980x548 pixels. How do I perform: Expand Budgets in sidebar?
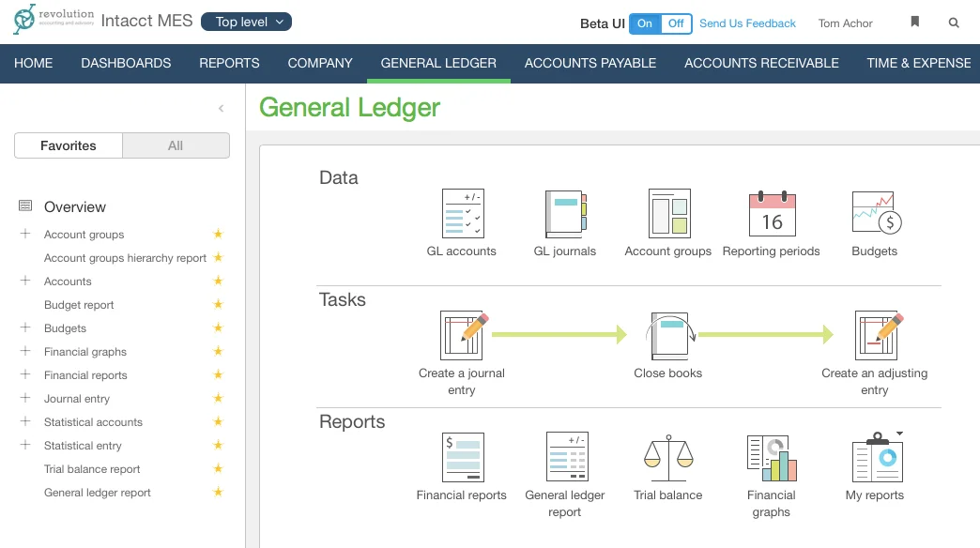pos(25,327)
